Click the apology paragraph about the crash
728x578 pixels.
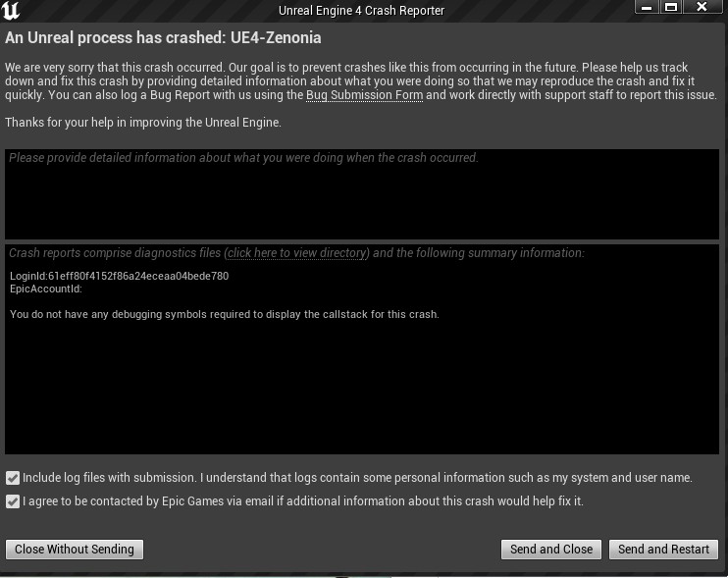pos(362,80)
